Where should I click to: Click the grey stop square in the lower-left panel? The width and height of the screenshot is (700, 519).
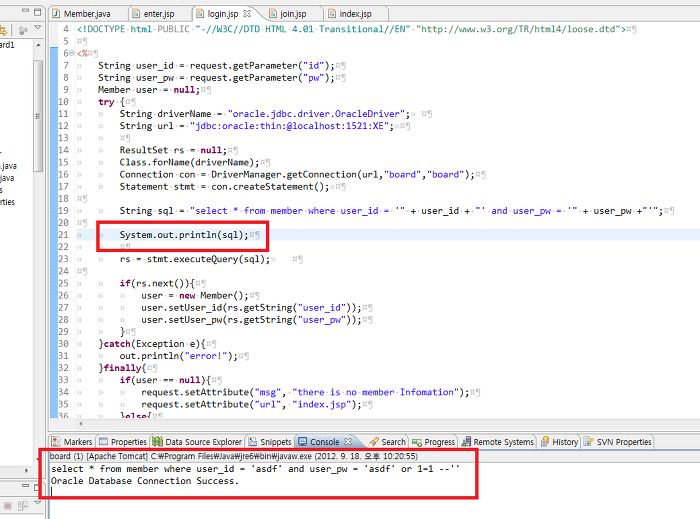(x=8, y=506)
